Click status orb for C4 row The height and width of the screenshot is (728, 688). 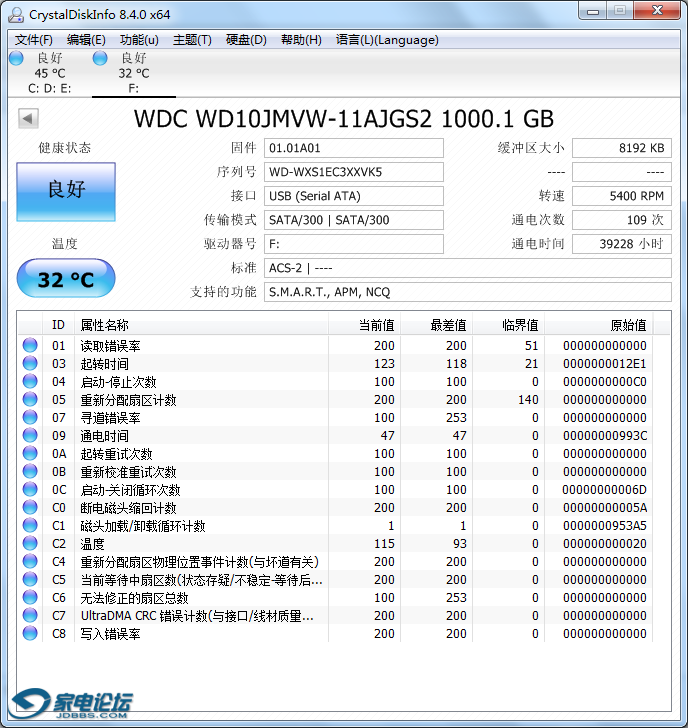pyautogui.click(x=30, y=561)
